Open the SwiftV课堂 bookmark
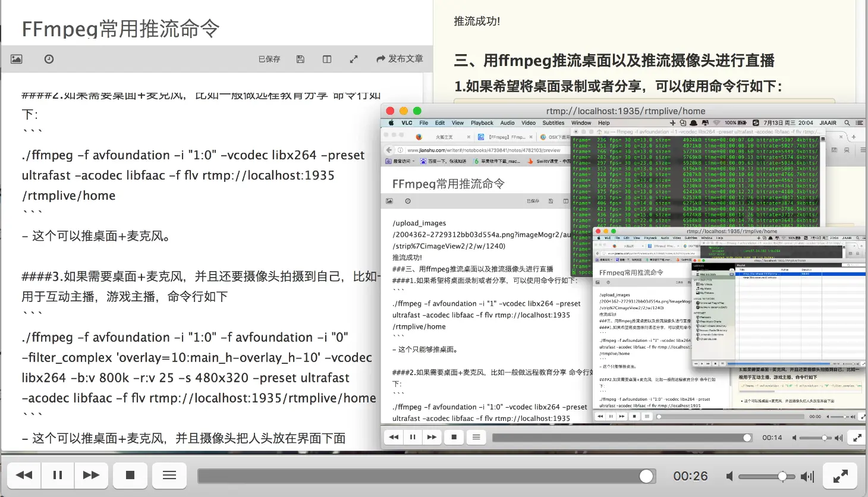 (x=548, y=161)
